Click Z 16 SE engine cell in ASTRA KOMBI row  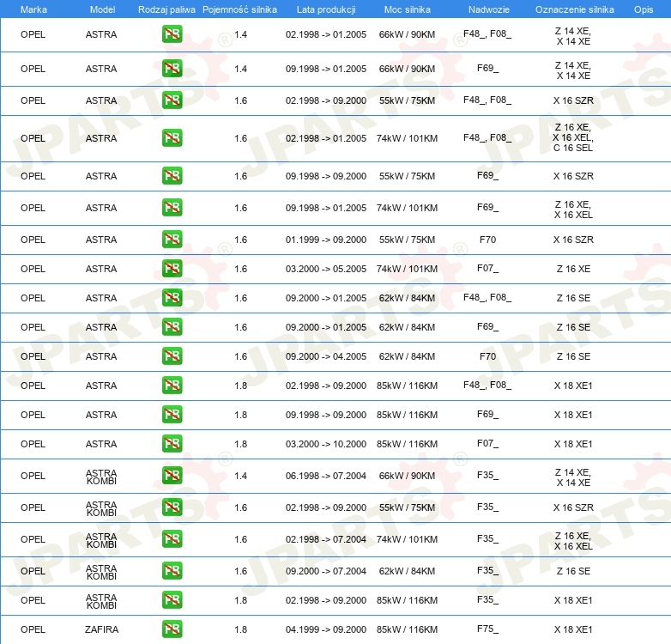tap(573, 571)
